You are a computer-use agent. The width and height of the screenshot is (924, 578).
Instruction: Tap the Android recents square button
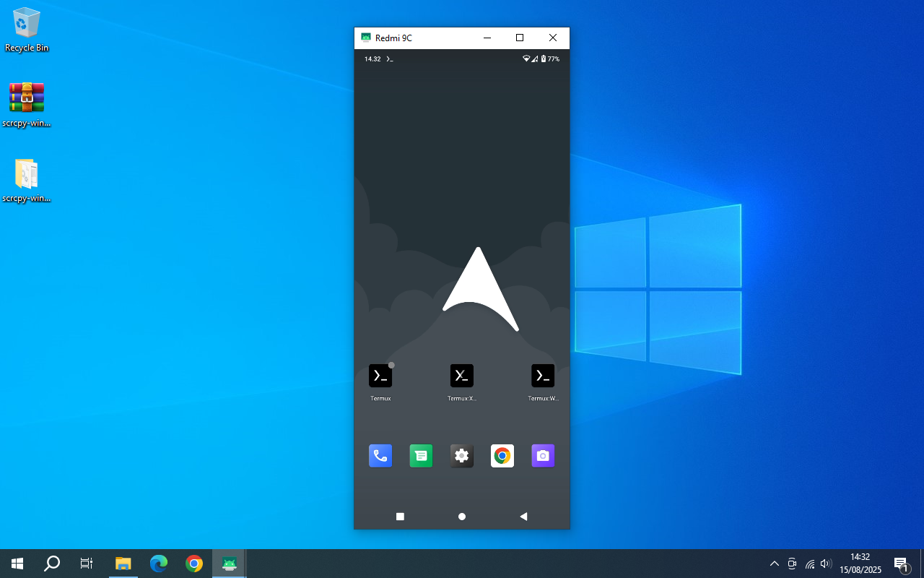pyautogui.click(x=400, y=517)
